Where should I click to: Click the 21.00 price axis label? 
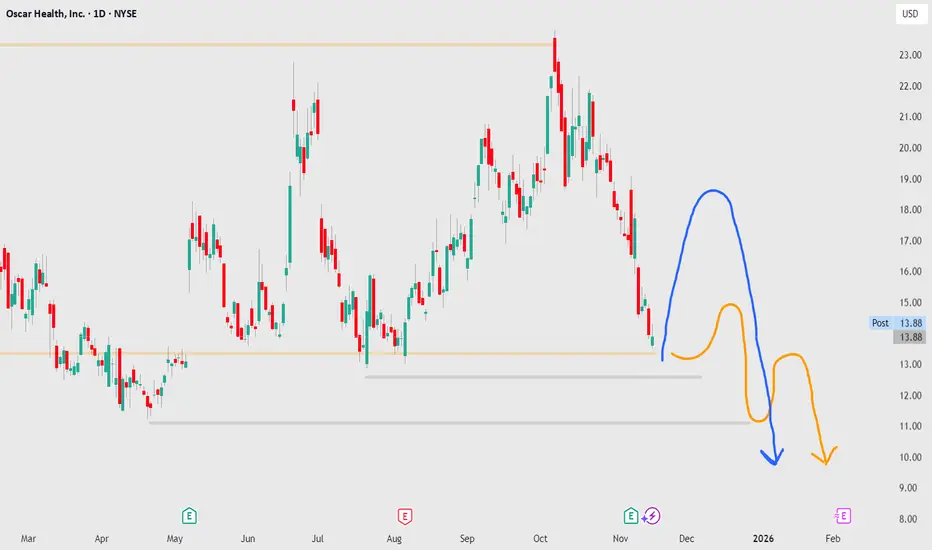pos(910,117)
